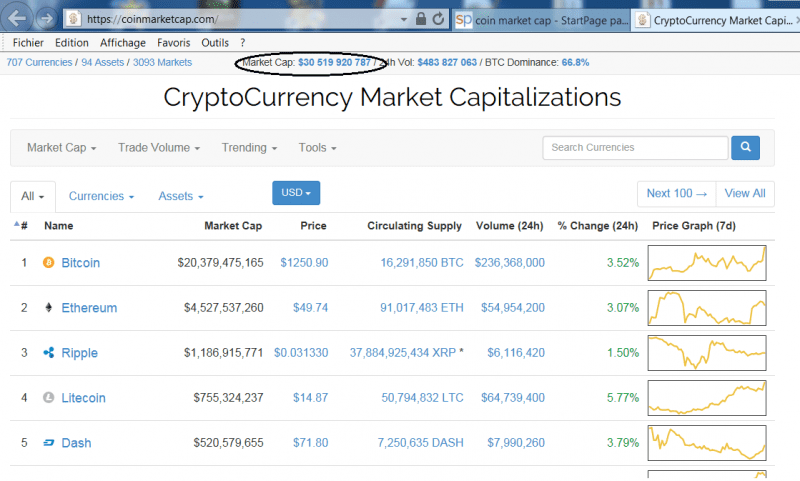The width and height of the screenshot is (800, 481).
Task: Click the Ethereum diamond logo icon
Action: click(48, 308)
